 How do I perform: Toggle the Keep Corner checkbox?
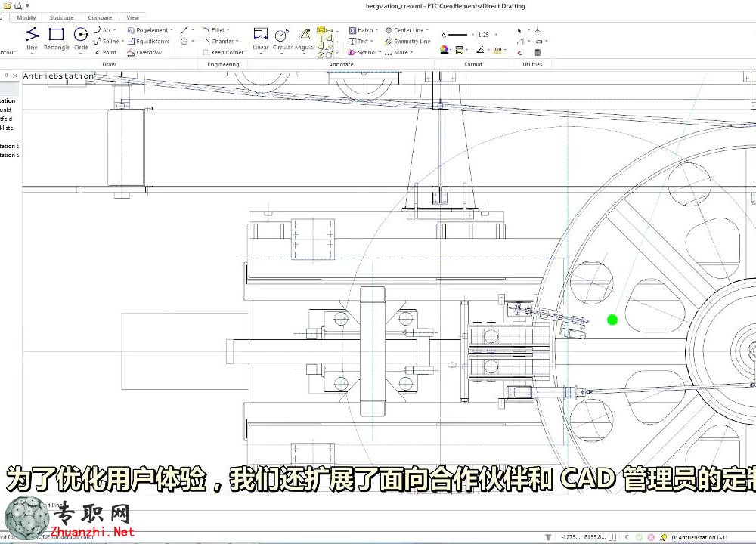206,52
